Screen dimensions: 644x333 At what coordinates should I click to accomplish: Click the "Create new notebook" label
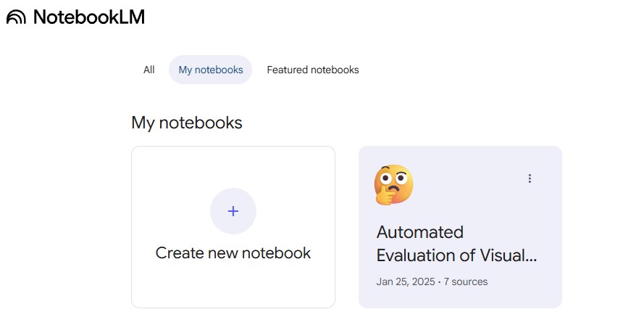coord(233,253)
